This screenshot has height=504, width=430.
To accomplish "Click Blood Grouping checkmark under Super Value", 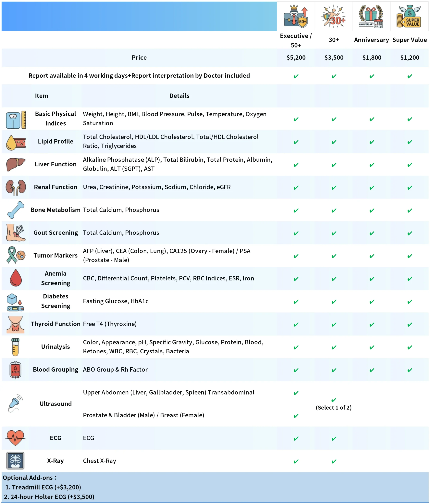I will tap(410, 370).
